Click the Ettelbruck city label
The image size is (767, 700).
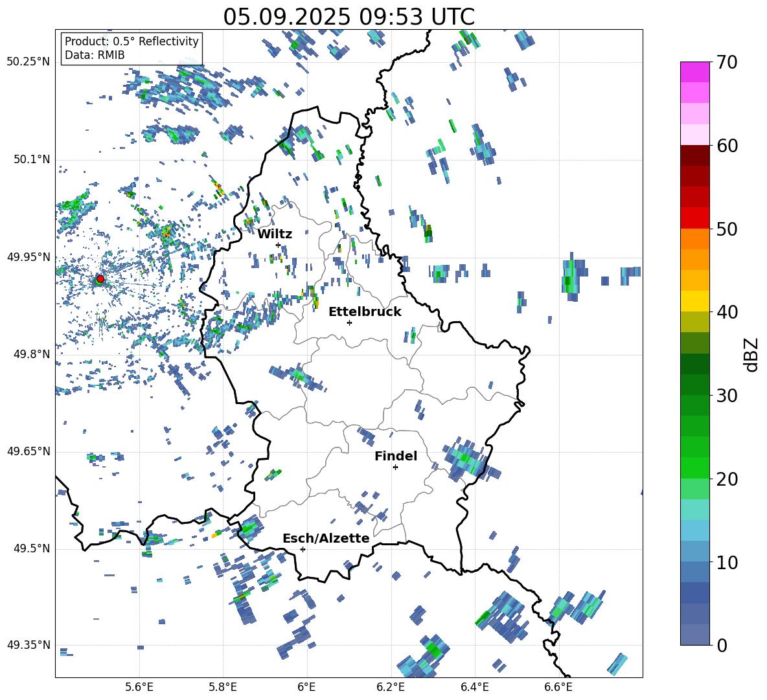[365, 312]
